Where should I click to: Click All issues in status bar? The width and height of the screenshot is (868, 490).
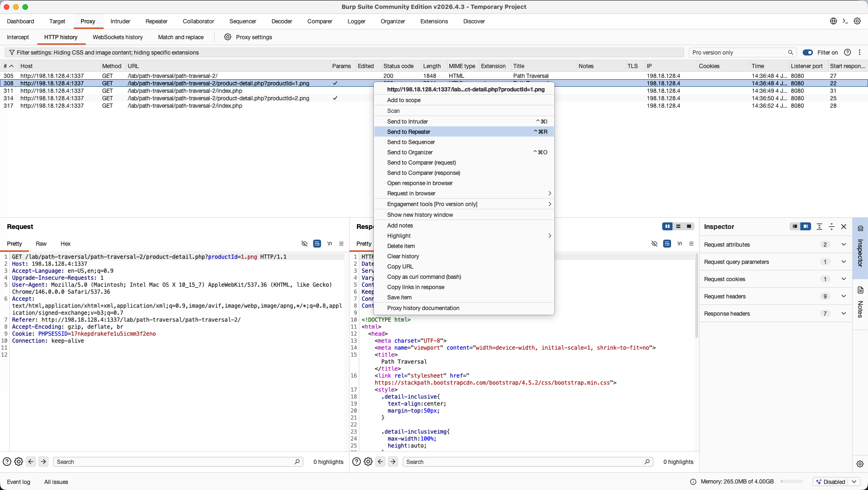coord(56,482)
